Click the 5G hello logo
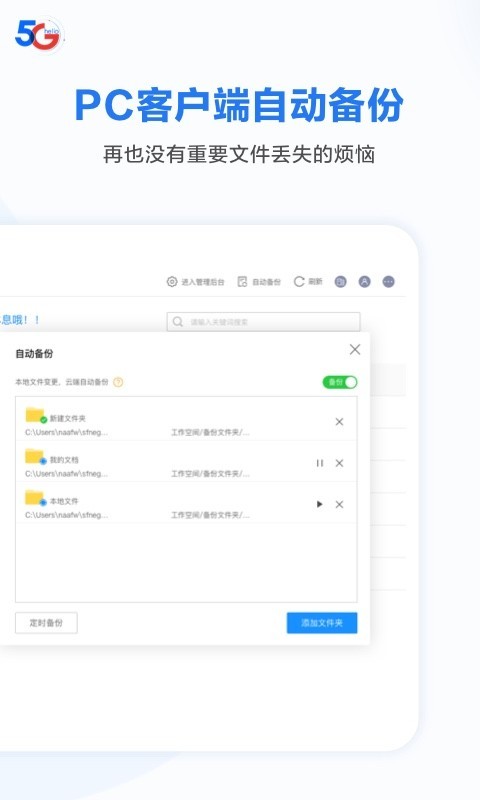This screenshot has height=800, width=480. tap(39, 35)
